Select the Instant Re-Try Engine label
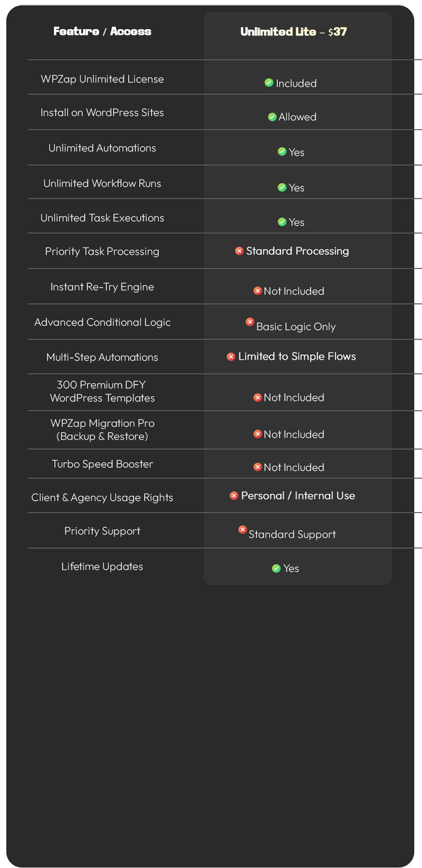Viewport: 422px width, 868px height. 102,287
